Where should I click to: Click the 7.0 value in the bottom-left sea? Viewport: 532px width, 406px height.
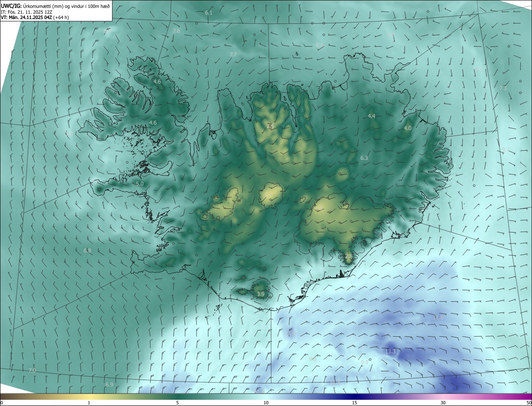tap(32, 370)
